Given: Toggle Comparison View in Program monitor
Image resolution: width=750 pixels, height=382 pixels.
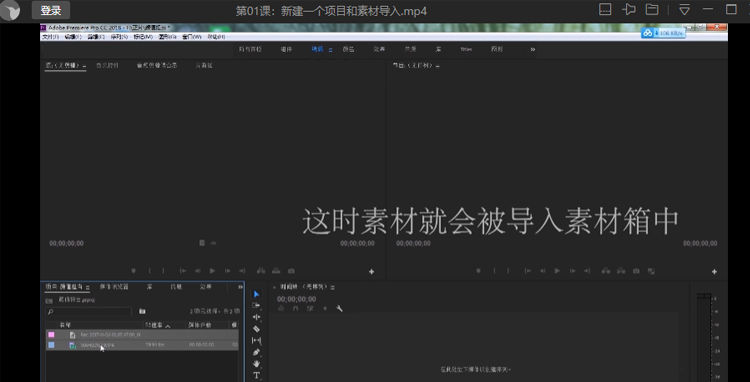Looking at the screenshot, I should (x=651, y=271).
